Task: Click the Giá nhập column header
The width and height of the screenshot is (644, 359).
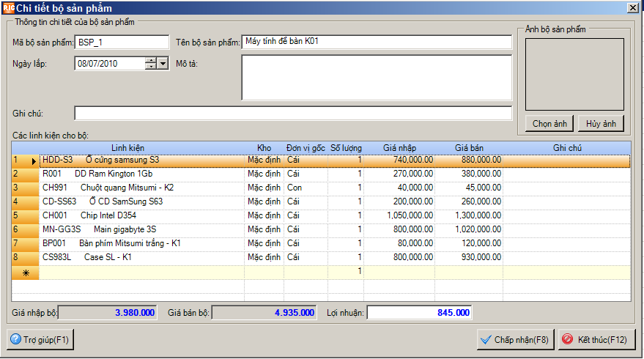Action: point(399,148)
